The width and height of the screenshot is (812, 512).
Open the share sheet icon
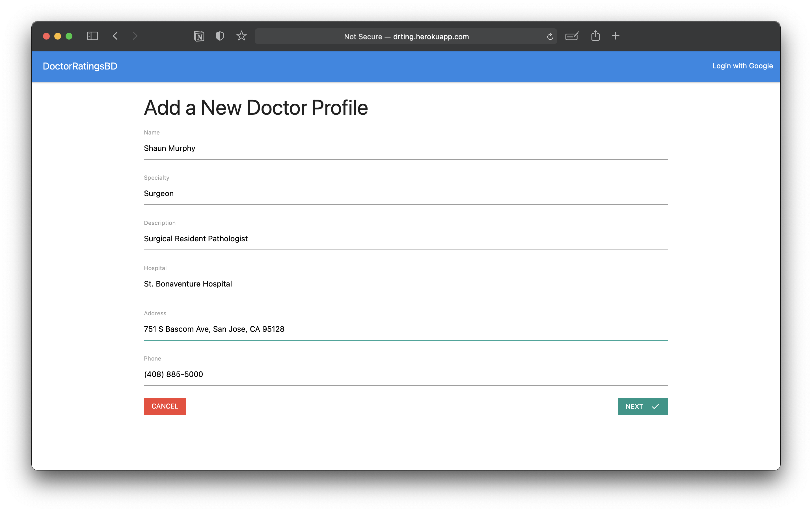595,36
